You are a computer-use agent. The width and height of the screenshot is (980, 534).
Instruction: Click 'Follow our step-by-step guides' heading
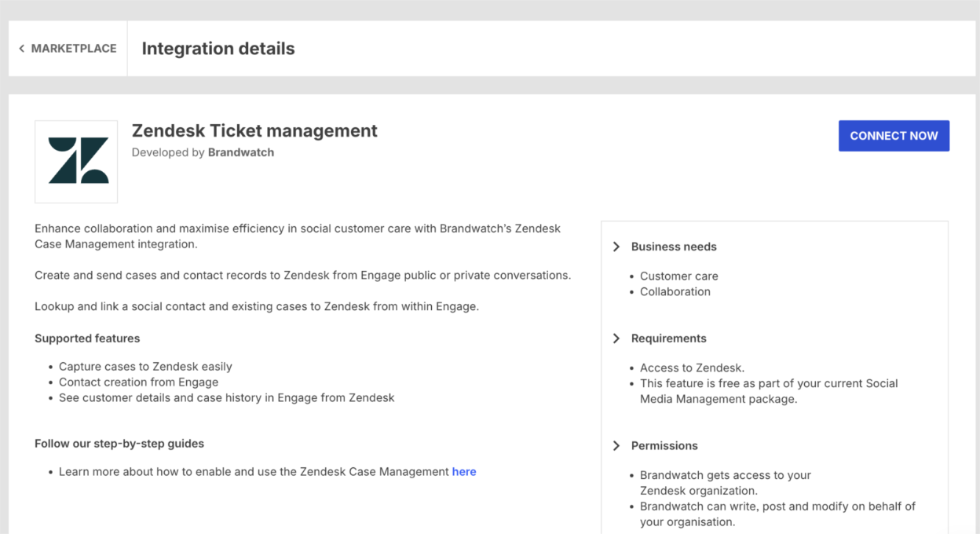pyautogui.click(x=119, y=444)
